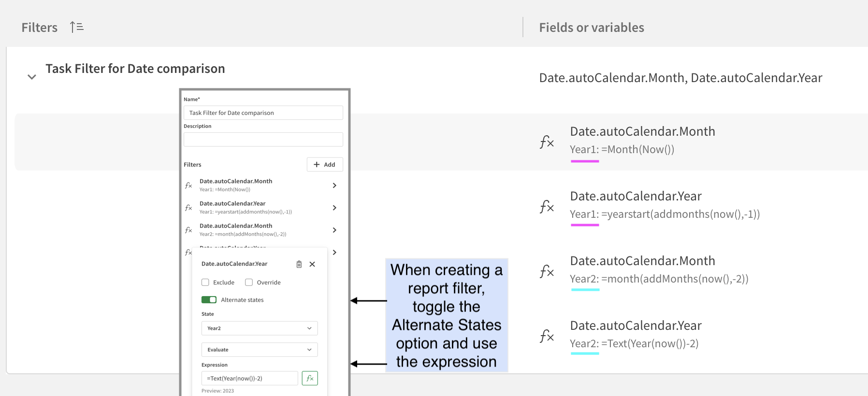Collapse Task Filter for Date comparison row
Image resolution: width=868 pixels, height=396 pixels.
[x=32, y=77]
